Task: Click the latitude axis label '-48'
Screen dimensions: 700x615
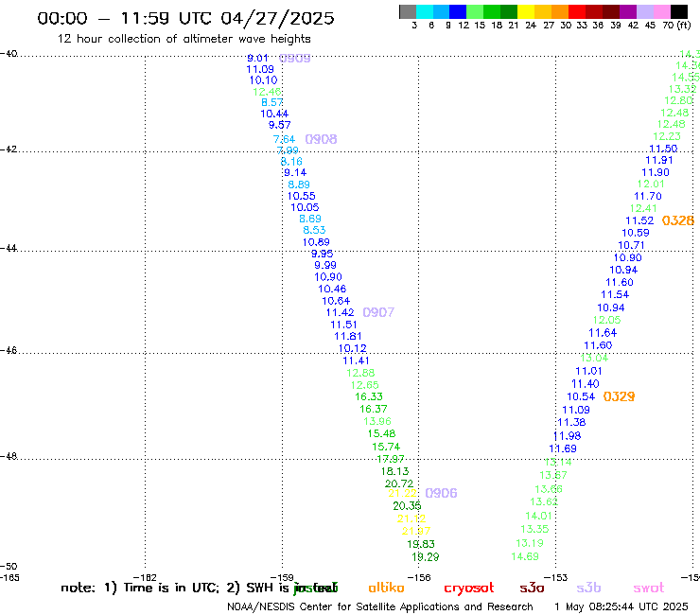Action: [9, 456]
